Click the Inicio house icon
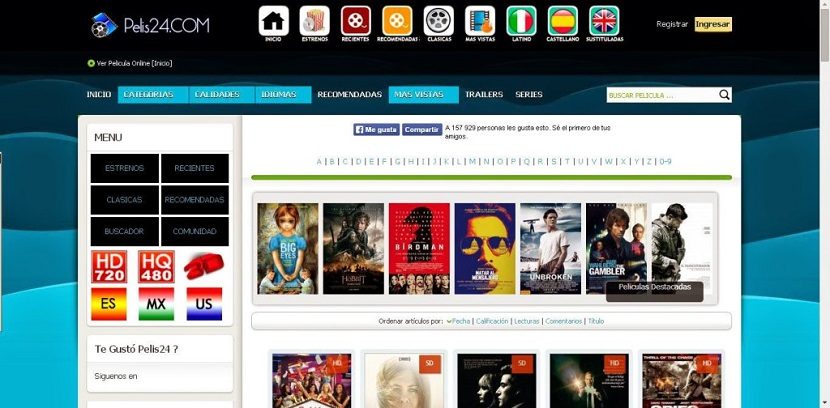The image size is (830, 408). coord(274,21)
